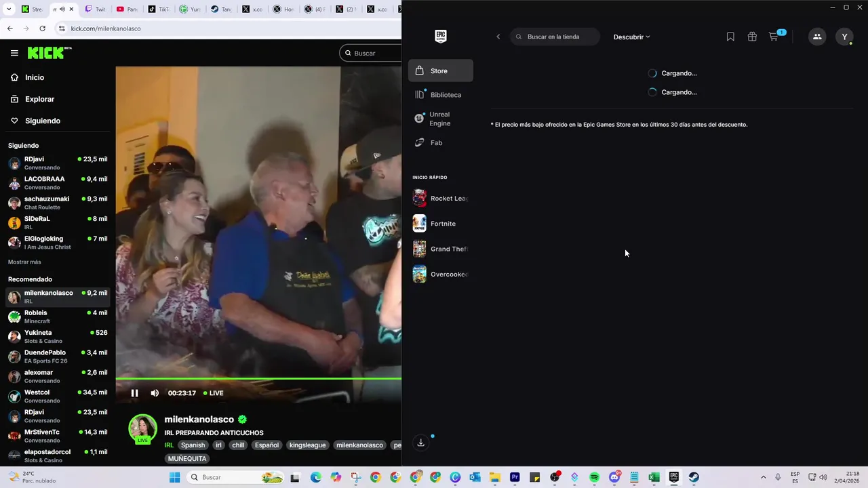This screenshot has width=868, height=488.
Task: Open Steam from taskbar
Action: pos(694,477)
